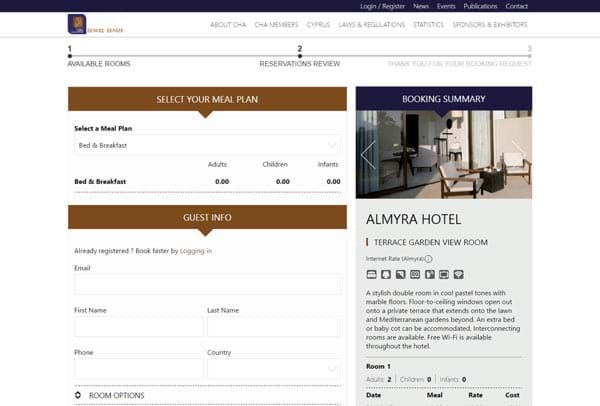Show the next room photo with the right arrow
The width and height of the screenshot is (600, 406).
(519, 148)
